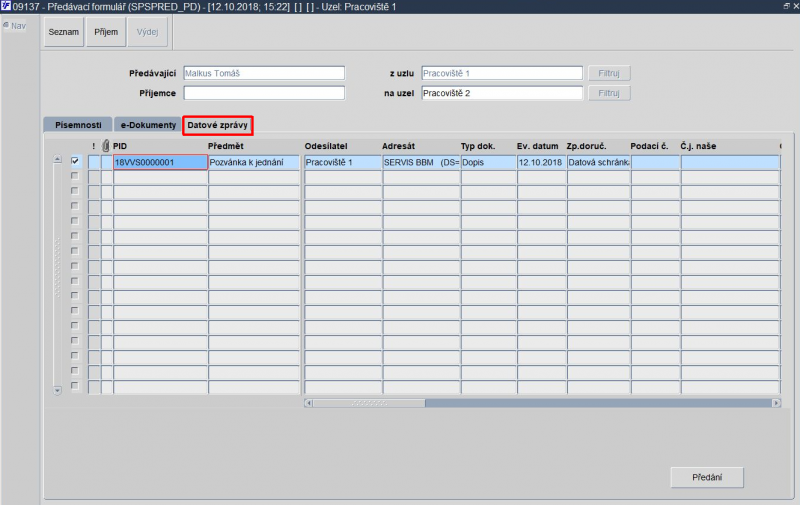
Task: Click the Adresát cell SERVIS BBM
Action: pos(421,162)
